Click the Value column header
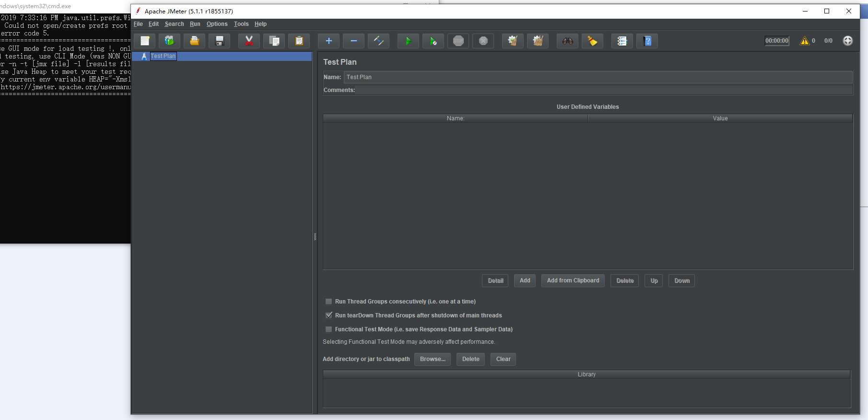 (x=720, y=118)
